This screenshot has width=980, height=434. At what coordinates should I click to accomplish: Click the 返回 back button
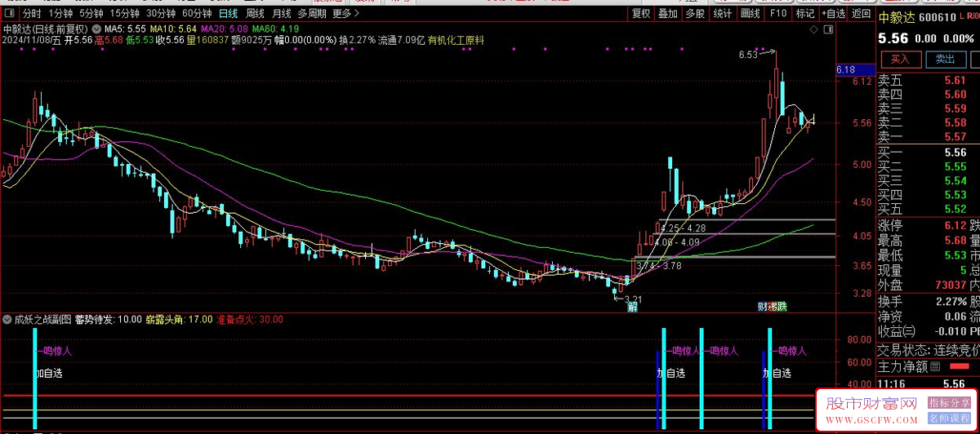click(x=862, y=14)
